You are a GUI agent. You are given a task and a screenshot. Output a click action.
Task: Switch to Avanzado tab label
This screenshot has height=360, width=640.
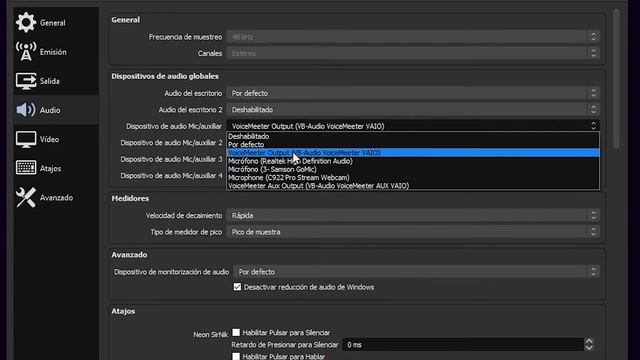(x=56, y=198)
